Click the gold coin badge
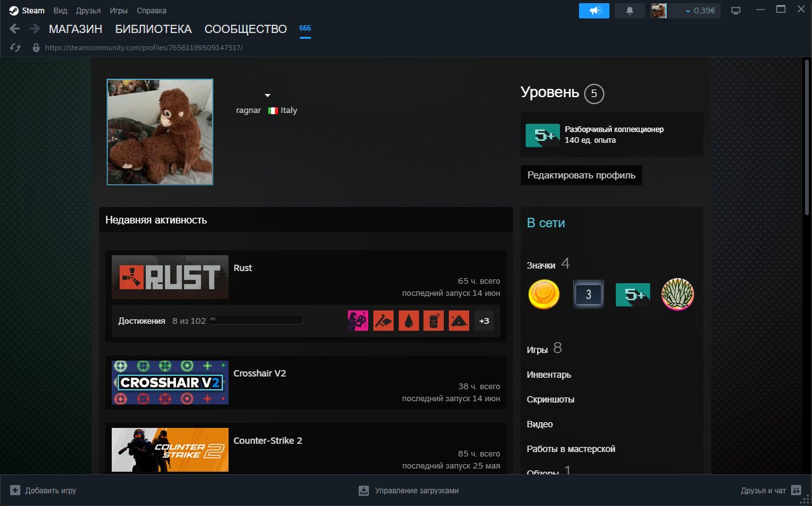 coord(543,295)
